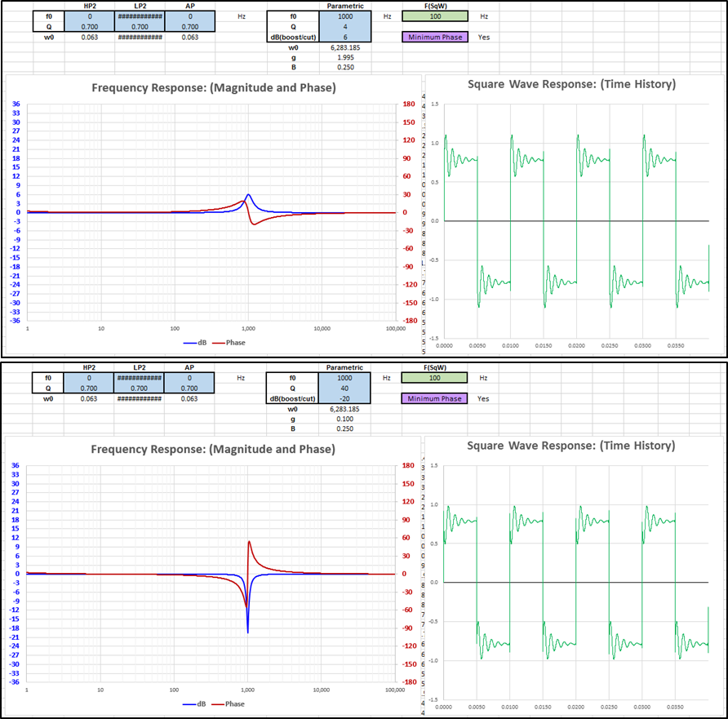Click AP Q cell 0.700 in top sheet

coord(190,26)
